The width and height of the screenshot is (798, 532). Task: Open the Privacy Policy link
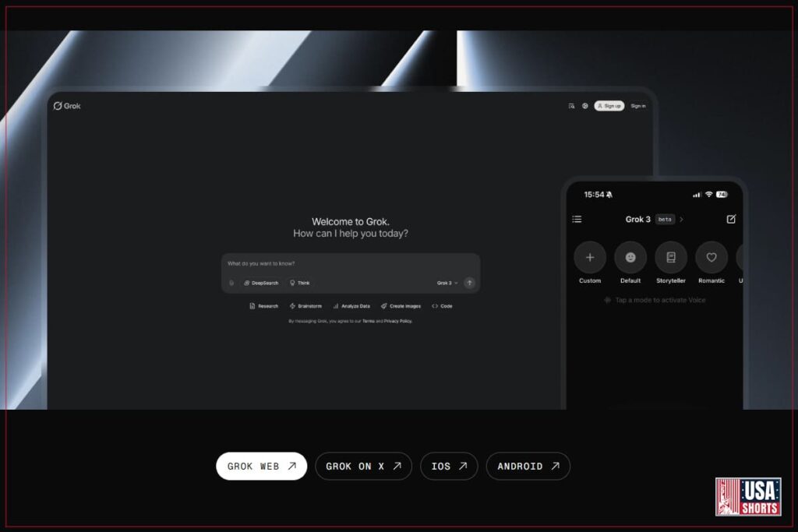[x=398, y=321]
